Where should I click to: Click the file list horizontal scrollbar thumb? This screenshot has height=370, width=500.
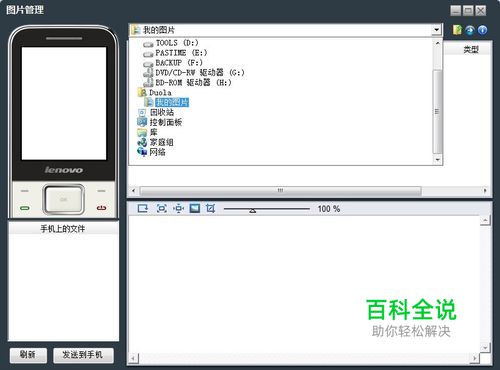[x=280, y=191]
